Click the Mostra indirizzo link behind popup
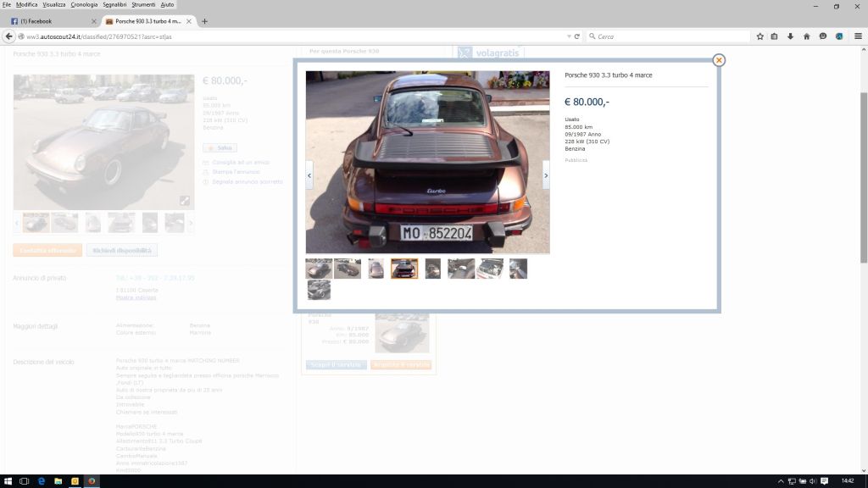The image size is (868, 488). (136, 297)
